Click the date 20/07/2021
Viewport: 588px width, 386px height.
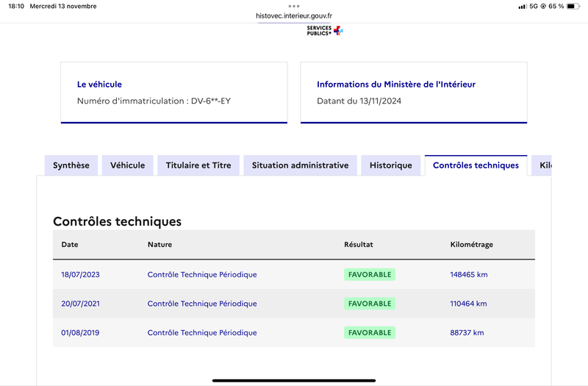click(80, 304)
